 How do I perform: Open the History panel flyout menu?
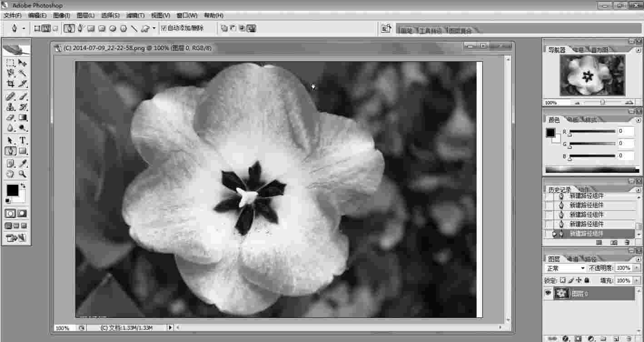pyautogui.click(x=639, y=190)
